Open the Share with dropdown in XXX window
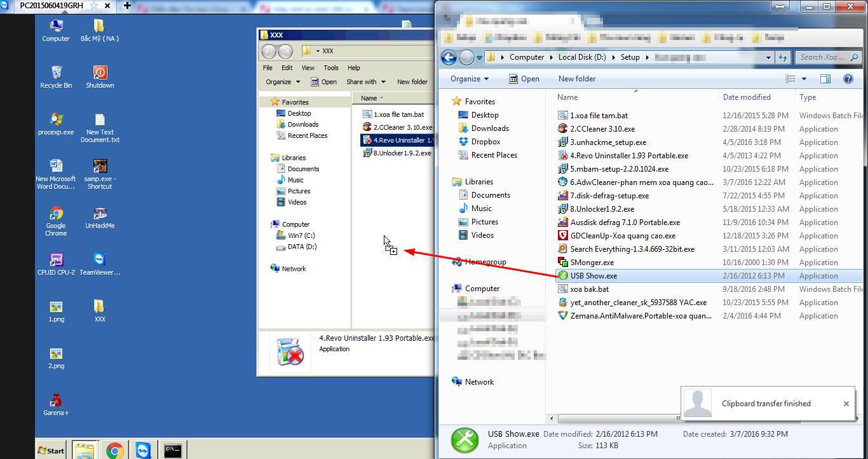868x459 pixels. point(366,82)
